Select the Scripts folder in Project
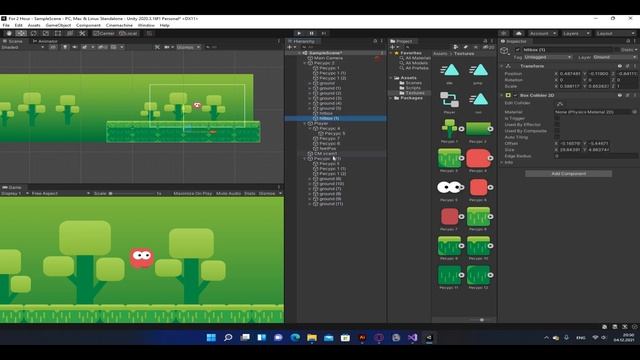The width and height of the screenshot is (640, 360). click(413, 88)
